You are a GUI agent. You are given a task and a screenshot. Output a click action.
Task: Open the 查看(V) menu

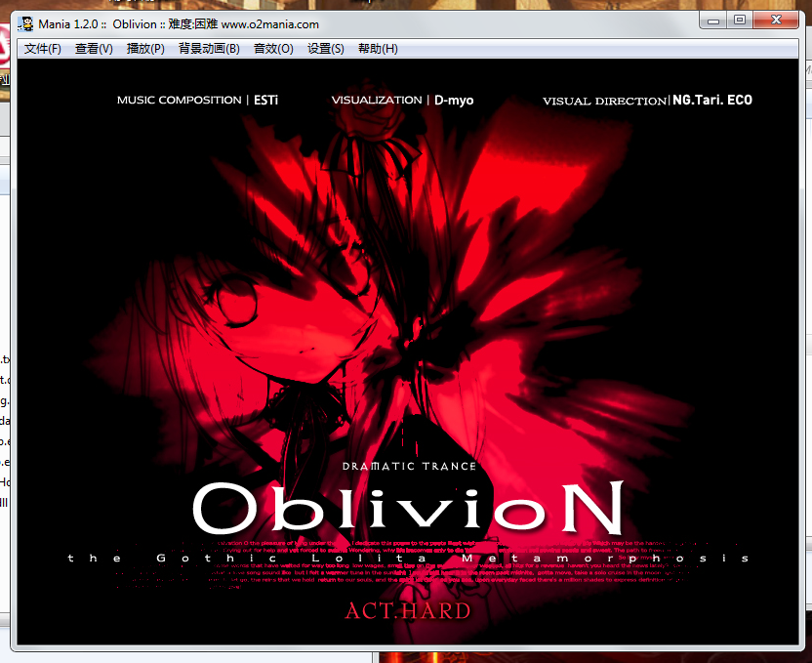(x=94, y=49)
